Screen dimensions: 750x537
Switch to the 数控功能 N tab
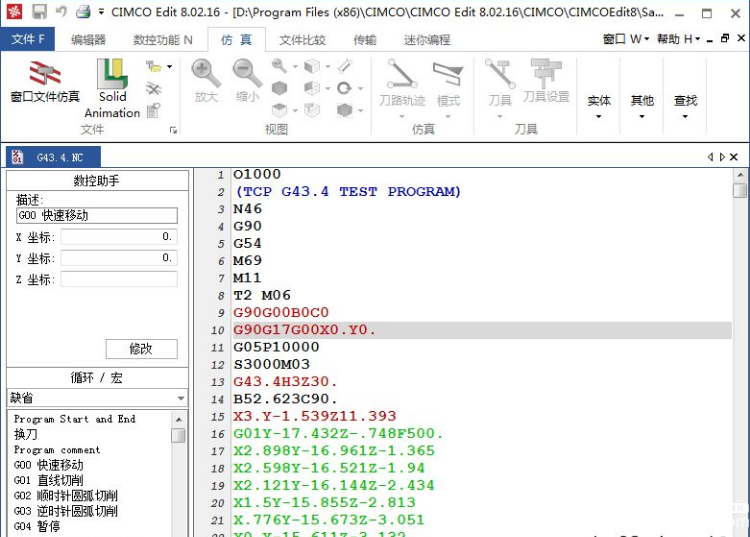point(163,40)
